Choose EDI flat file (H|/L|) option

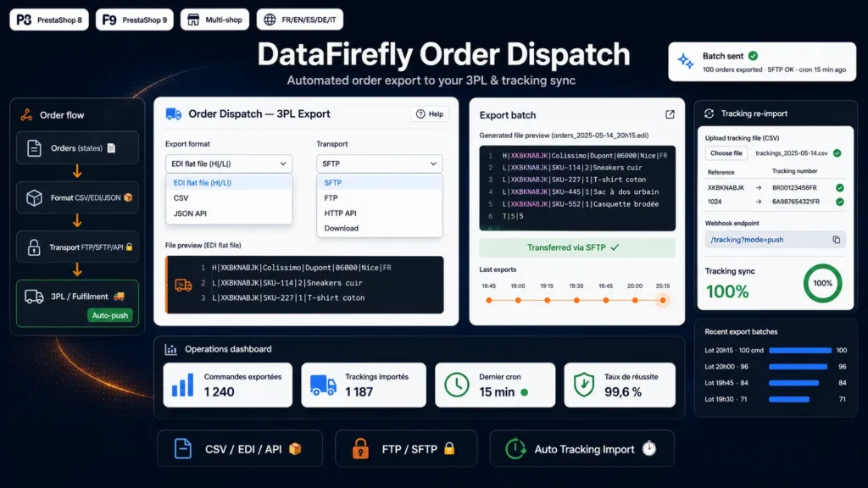tap(229, 183)
